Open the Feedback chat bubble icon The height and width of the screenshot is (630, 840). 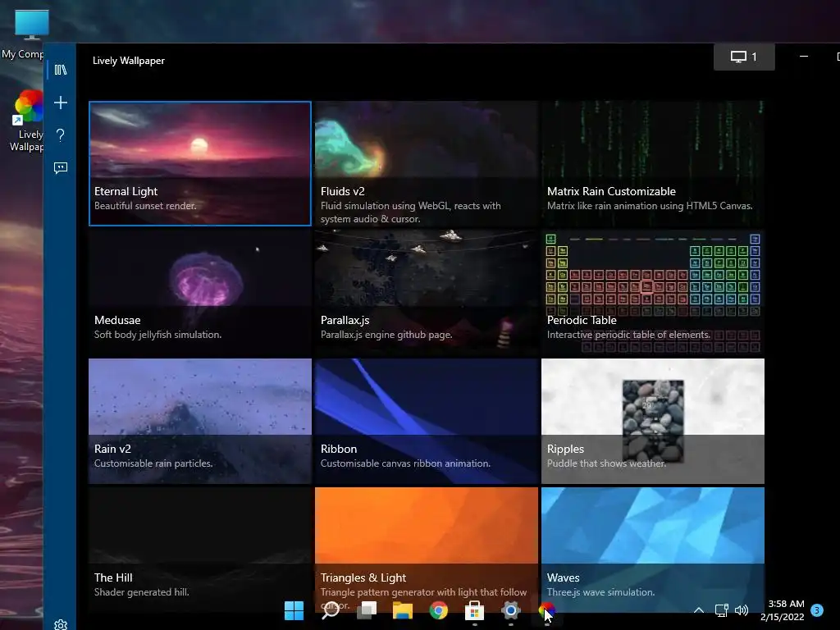[61, 168]
